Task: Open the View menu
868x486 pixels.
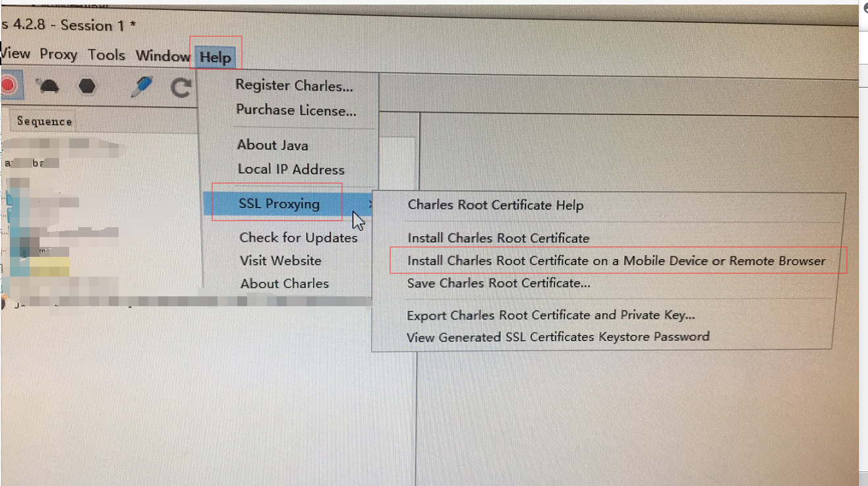Action: [x=15, y=53]
